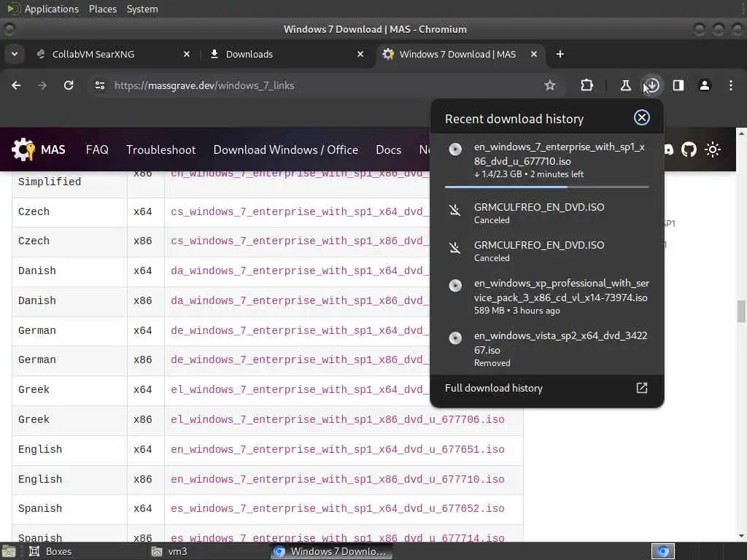The image size is (747, 560).
Task: Open the tab search dropdown arrow
Action: pyautogui.click(x=15, y=54)
